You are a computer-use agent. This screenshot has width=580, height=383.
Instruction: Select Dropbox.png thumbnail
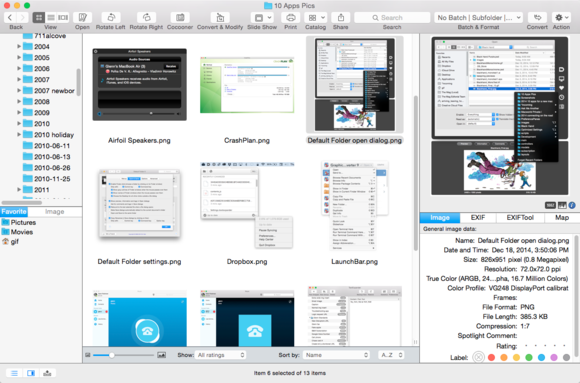pos(247,206)
